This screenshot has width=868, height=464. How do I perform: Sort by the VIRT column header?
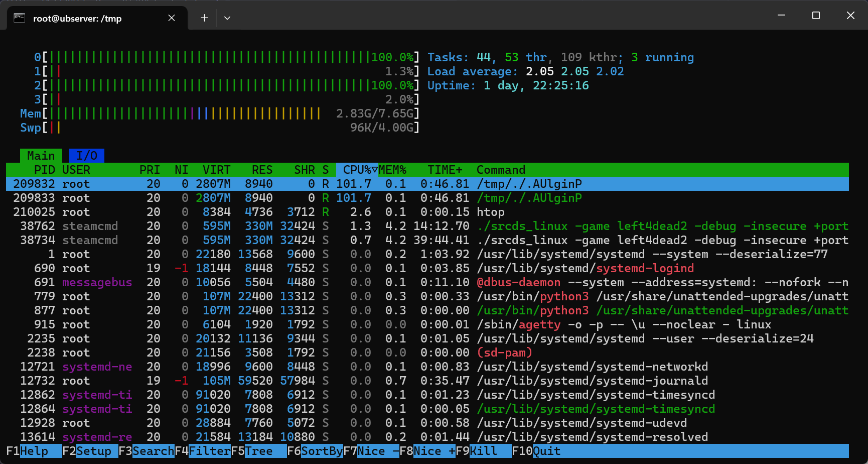[217, 170]
